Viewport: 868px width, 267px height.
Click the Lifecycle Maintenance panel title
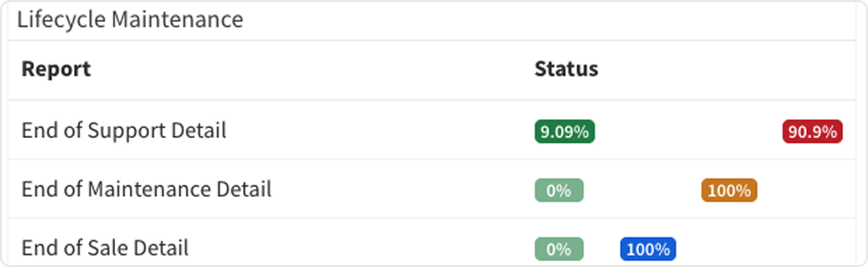(130, 20)
